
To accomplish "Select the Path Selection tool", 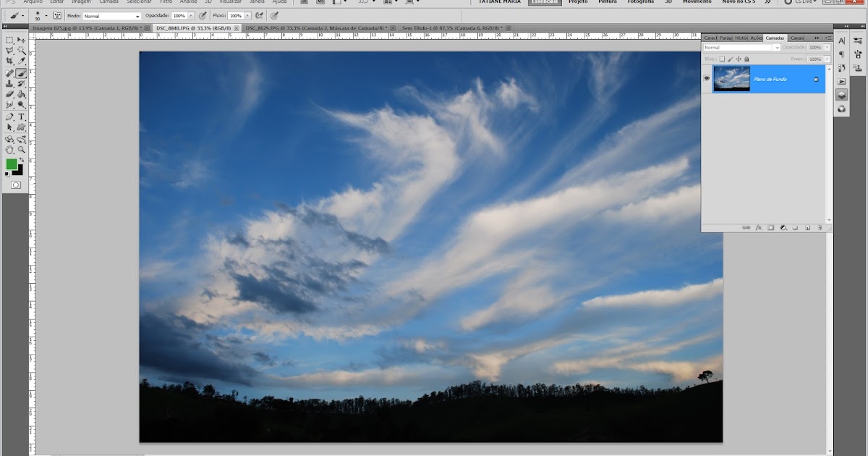I will point(10,127).
